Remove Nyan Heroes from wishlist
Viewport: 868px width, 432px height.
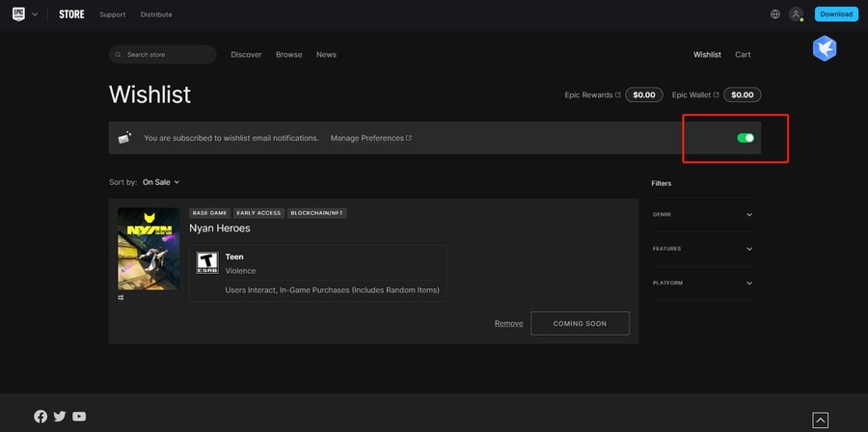coord(508,323)
